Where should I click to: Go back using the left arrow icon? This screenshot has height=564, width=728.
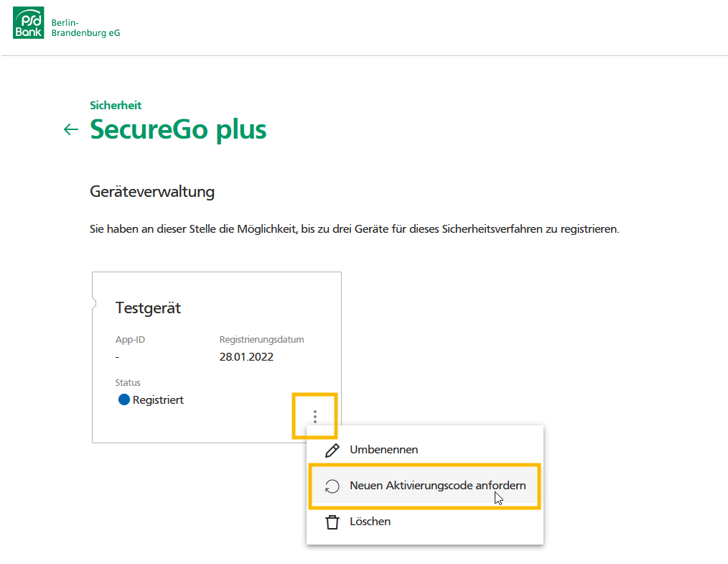point(70,129)
